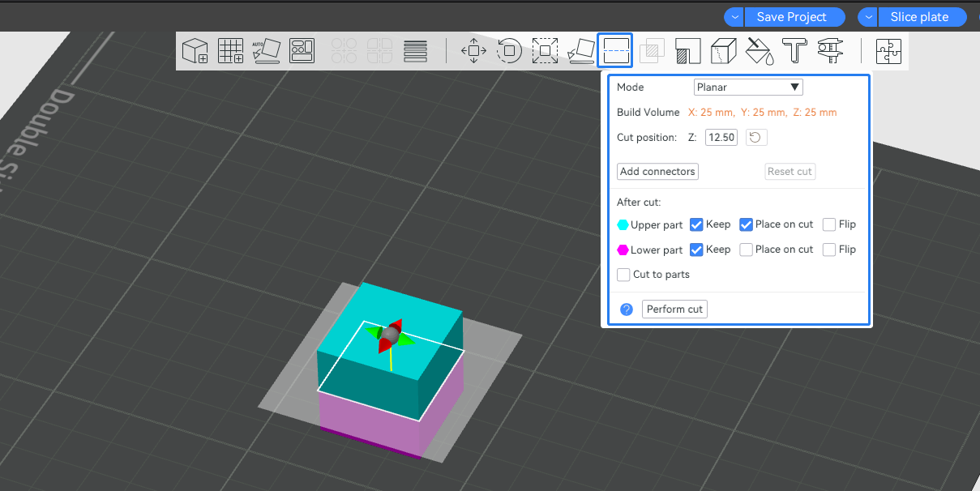Image resolution: width=980 pixels, height=491 pixels.
Task: Click the Add connectors button
Action: [x=657, y=172]
